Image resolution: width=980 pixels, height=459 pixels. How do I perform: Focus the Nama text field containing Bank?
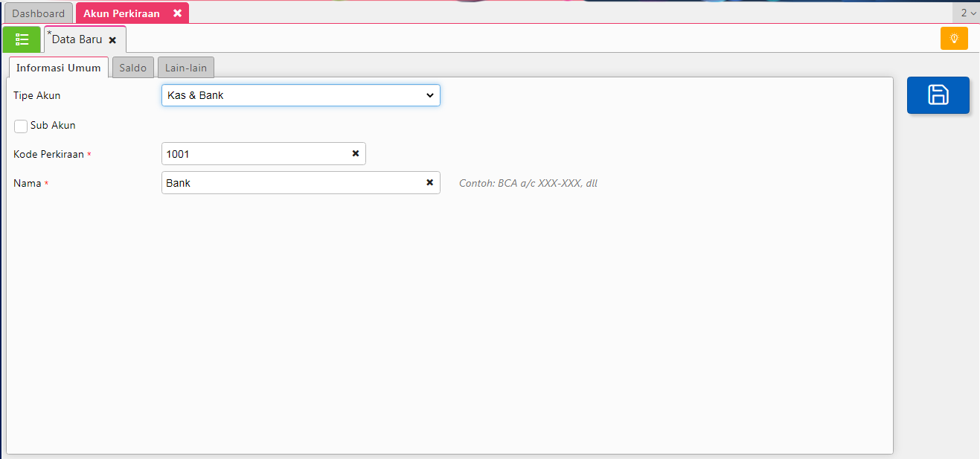coord(290,183)
